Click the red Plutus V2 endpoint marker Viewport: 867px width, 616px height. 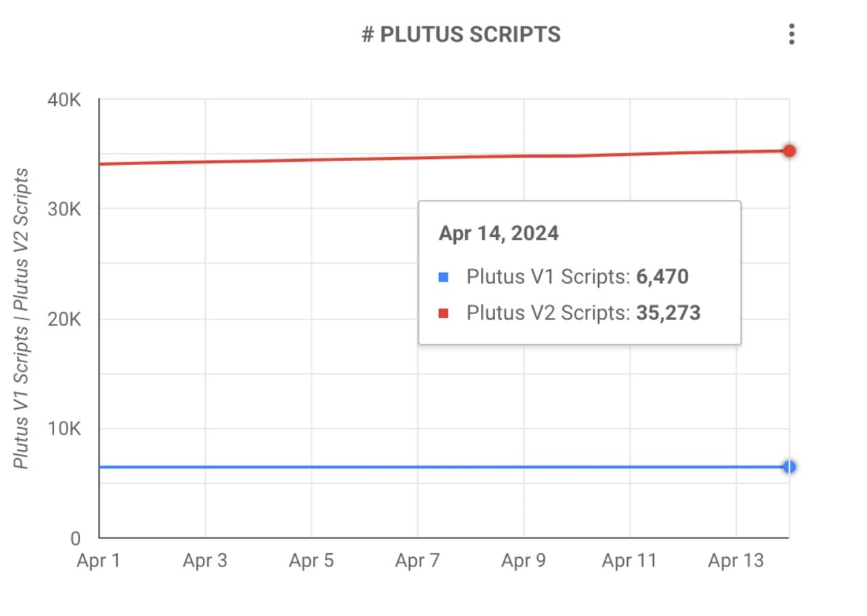click(789, 151)
